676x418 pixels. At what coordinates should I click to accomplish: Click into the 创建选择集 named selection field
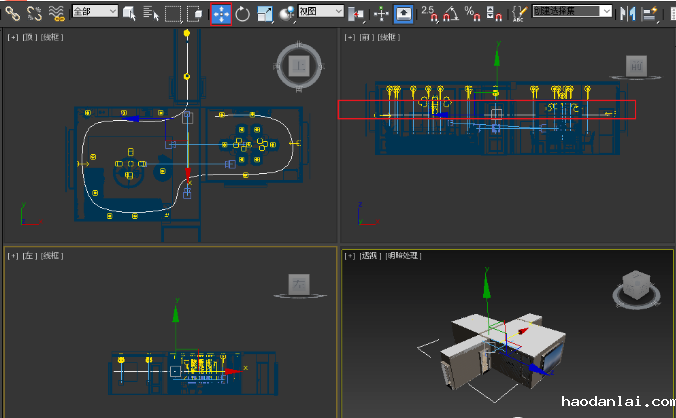[x=566, y=11]
